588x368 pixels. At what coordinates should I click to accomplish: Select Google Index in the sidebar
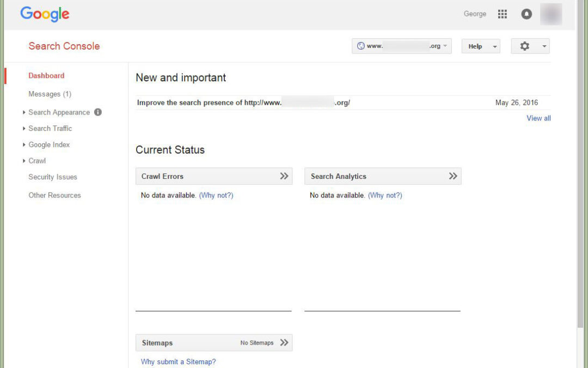tap(49, 144)
